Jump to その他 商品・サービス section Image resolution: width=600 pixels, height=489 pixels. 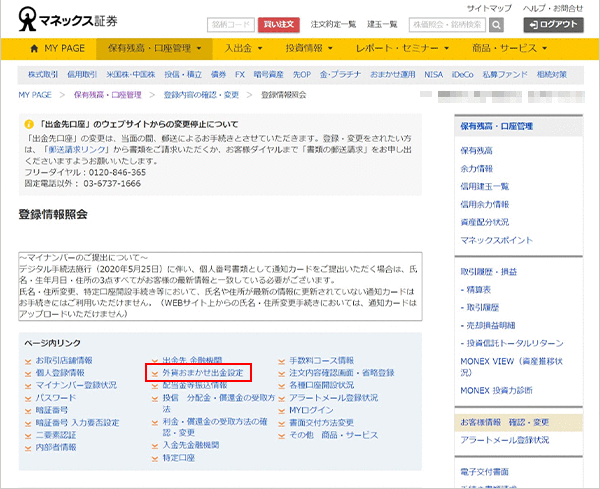(333, 435)
